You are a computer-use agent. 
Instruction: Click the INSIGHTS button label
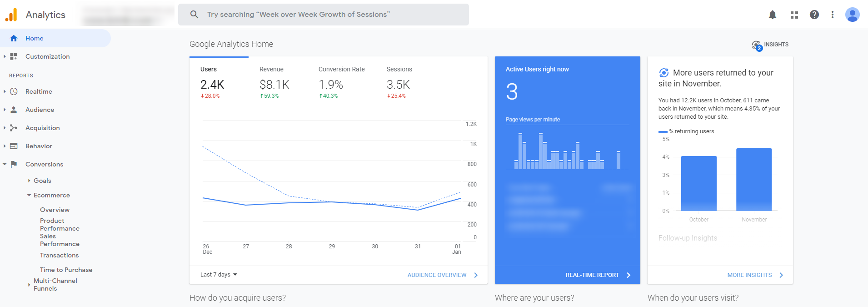pyautogui.click(x=776, y=45)
